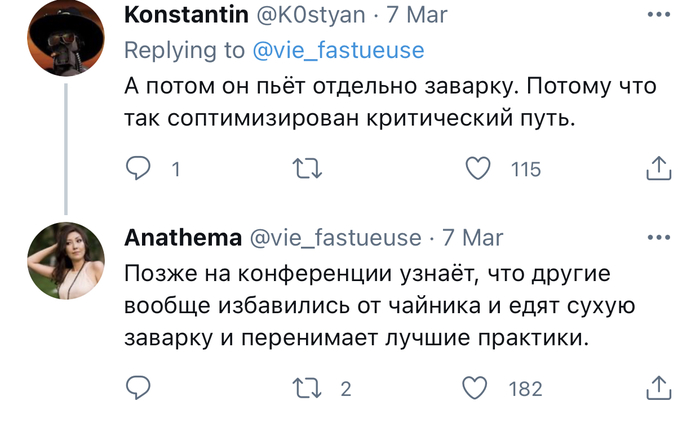700x423 pixels.
Task: Reply to Anathema's tweet
Action: [137, 388]
